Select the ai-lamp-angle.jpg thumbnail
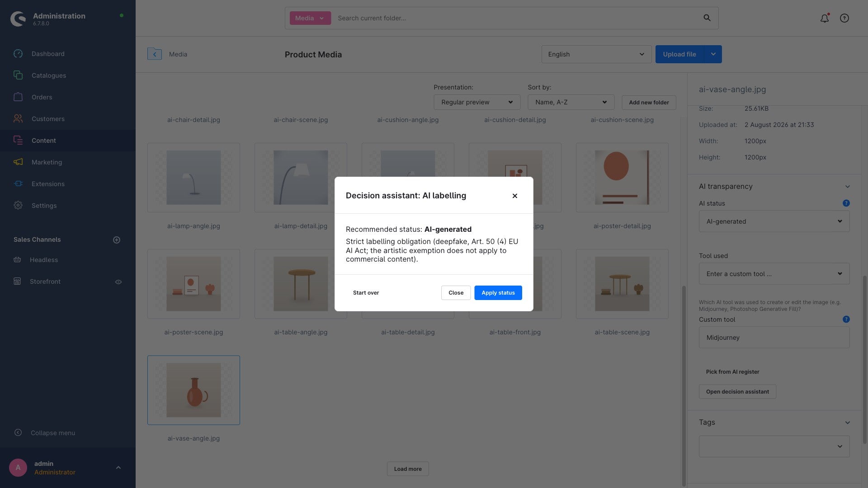Viewport: 868px width, 488px height. 193,178
